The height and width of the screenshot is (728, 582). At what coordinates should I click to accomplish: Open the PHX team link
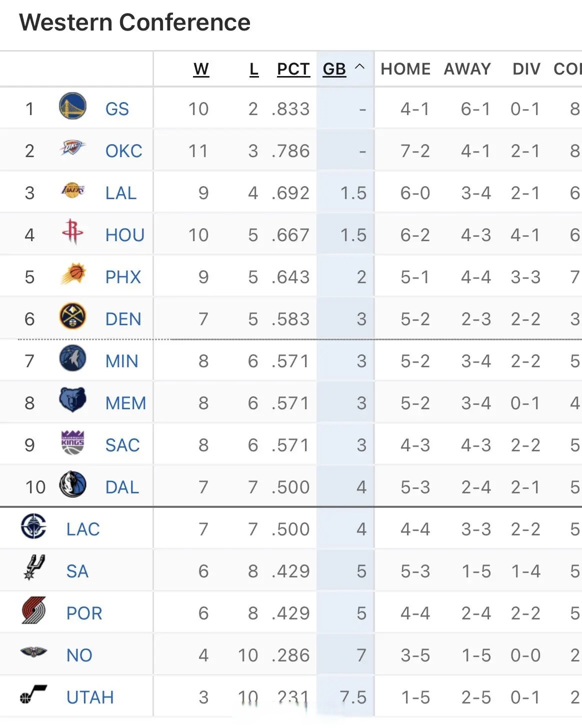point(123,277)
